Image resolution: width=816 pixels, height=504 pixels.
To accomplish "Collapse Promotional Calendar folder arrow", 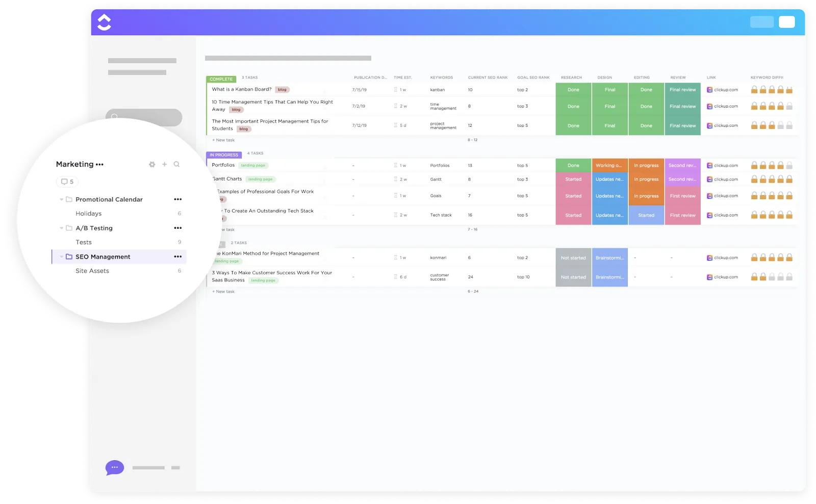I will click(x=61, y=199).
